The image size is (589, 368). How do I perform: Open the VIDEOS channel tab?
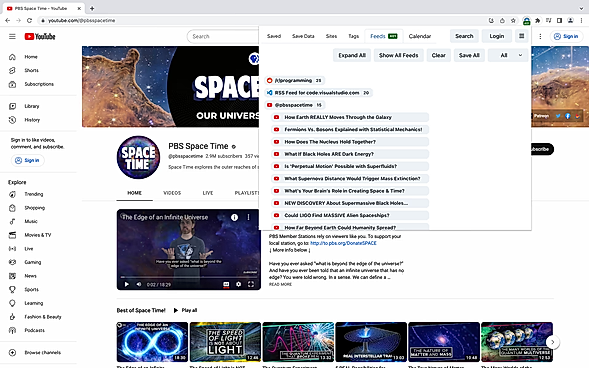click(172, 193)
